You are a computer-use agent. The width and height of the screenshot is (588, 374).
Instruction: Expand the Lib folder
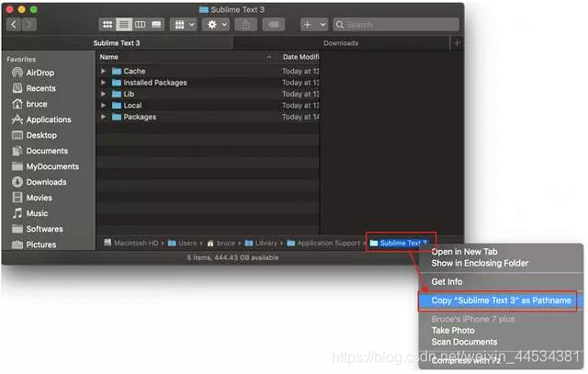click(103, 94)
